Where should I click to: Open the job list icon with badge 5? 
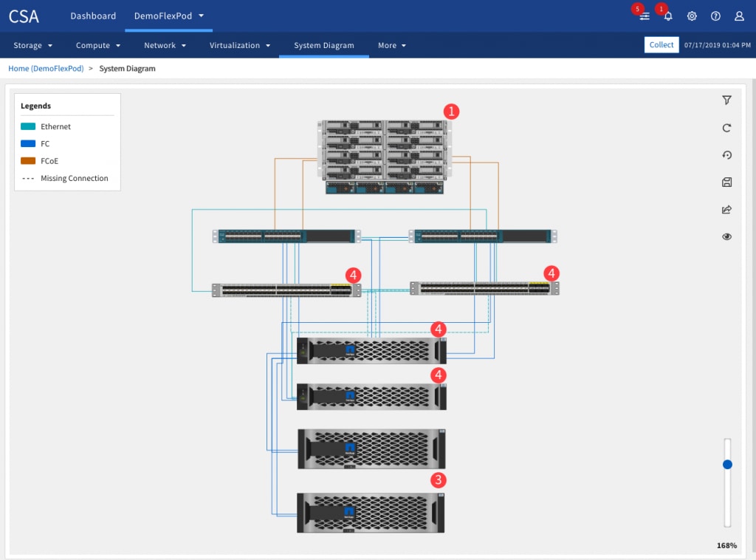[645, 16]
